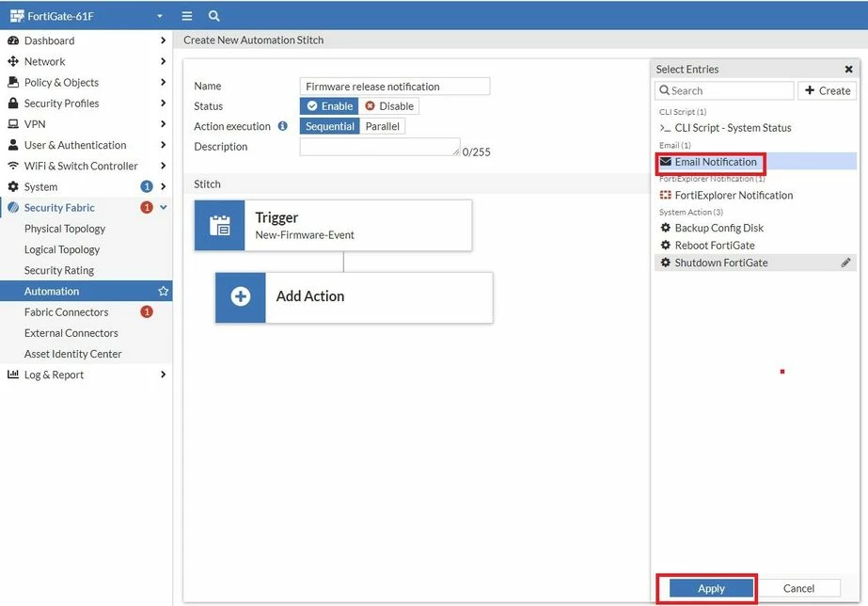Screen dimensions: 868x606
Task: Open the hamburger menu icon in header
Action: point(187,16)
